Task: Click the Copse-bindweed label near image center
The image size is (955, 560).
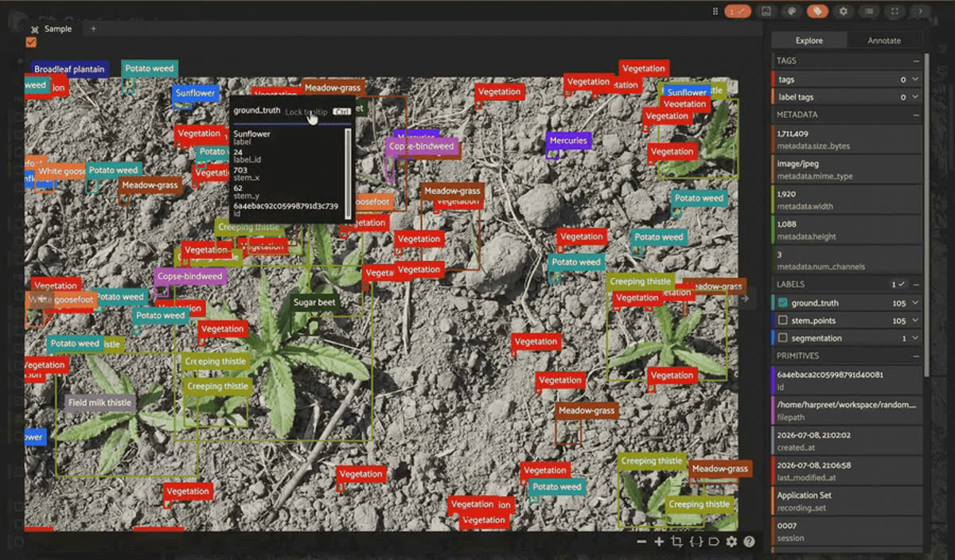Action: (422, 146)
